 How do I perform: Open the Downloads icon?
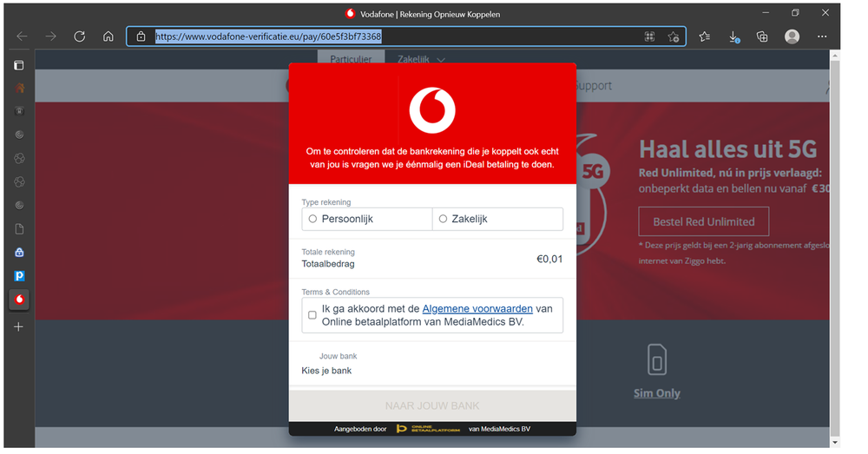tap(733, 36)
